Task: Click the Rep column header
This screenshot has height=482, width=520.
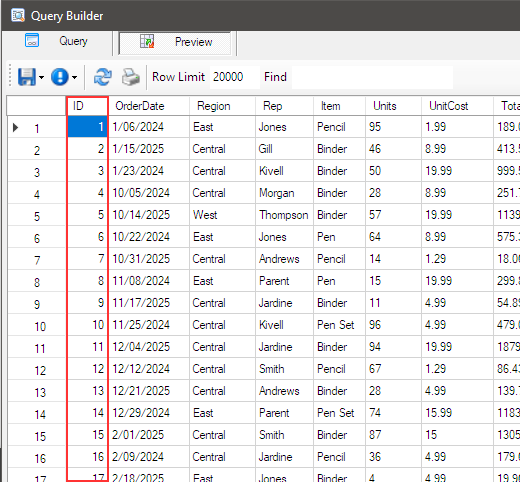Action: click(x=284, y=106)
